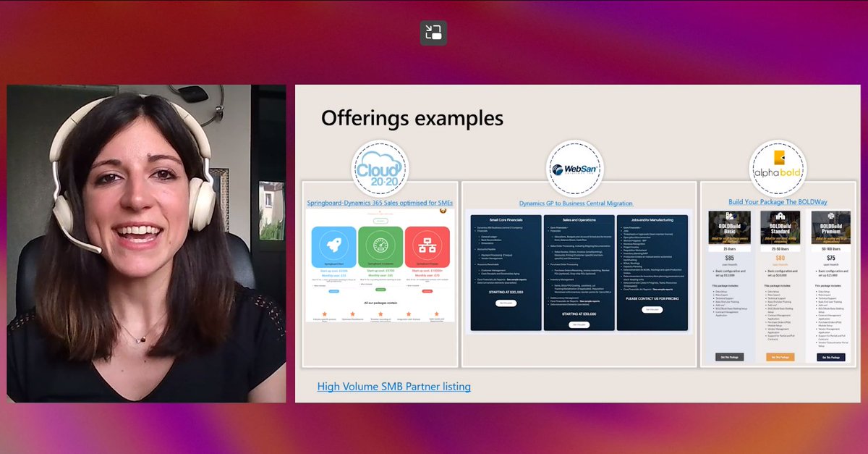Click the Small Core Financials card heading
Image resolution: width=868 pixels, height=454 pixels.
(506, 219)
